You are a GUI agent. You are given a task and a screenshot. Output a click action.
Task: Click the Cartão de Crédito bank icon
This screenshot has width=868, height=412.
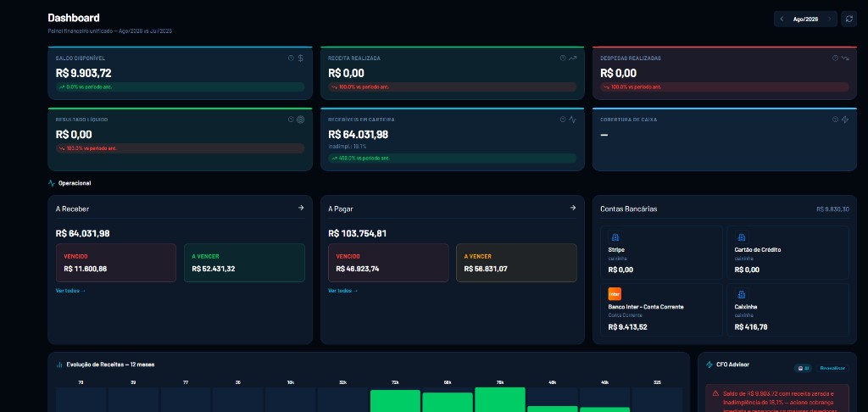pyautogui.click(x=741, y=237)
